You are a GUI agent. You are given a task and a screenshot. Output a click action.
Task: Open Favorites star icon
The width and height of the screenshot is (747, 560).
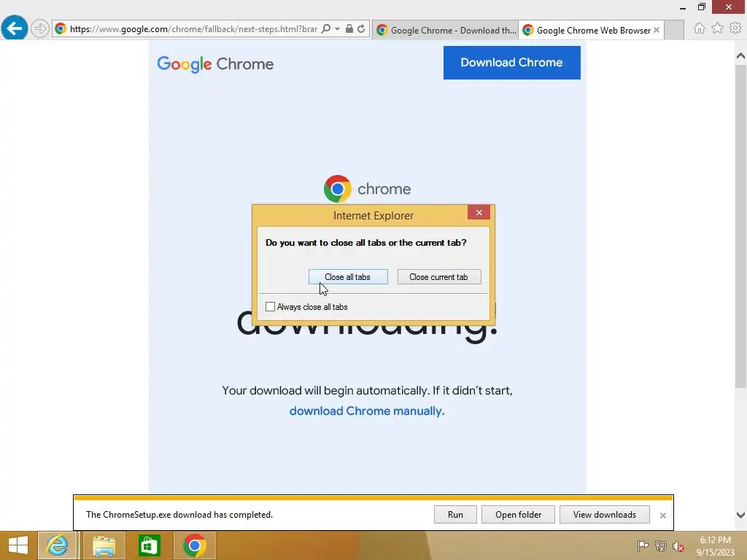pos(717,28)
